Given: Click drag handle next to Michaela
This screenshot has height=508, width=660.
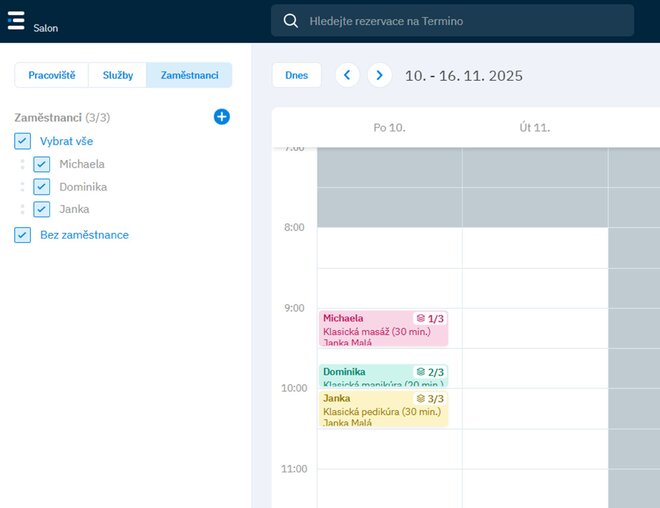Looking at the screenshot, I should 22,164.
